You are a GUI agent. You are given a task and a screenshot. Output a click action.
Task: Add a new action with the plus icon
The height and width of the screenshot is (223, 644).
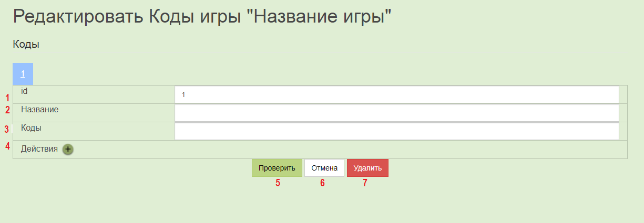click(x=68, y=149)
